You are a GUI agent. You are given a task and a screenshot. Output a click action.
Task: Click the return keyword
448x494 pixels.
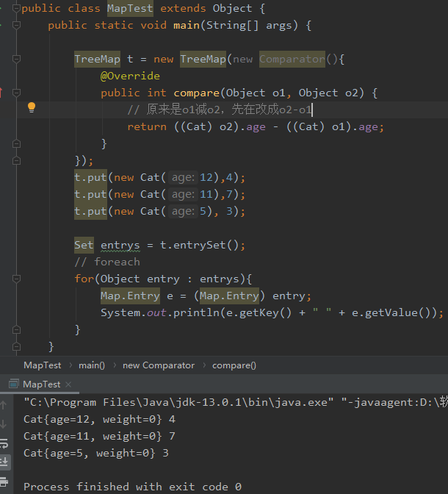click(147, 126)
